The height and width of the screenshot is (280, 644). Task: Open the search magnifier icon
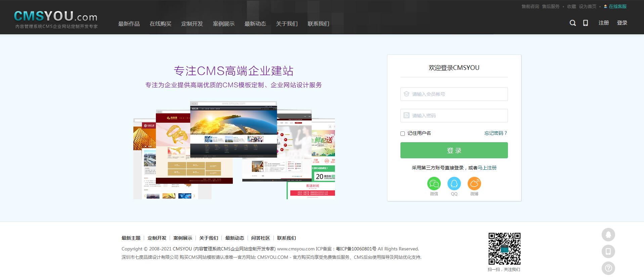pos(573,23)
